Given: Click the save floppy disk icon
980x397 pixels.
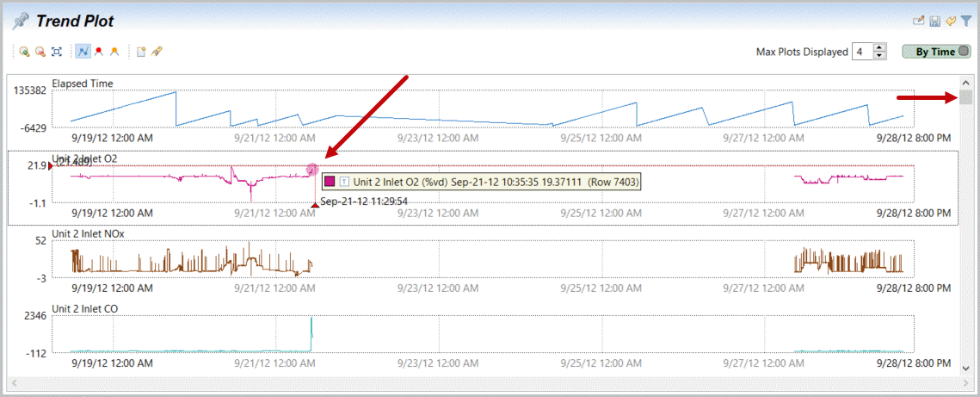Looking at the screenshot, I should click(934, 21).
